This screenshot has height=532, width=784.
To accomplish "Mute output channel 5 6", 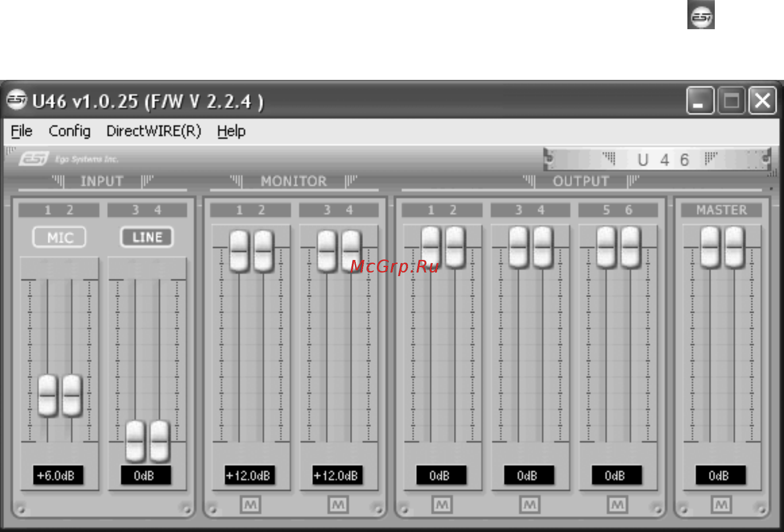I will (617, 505).
